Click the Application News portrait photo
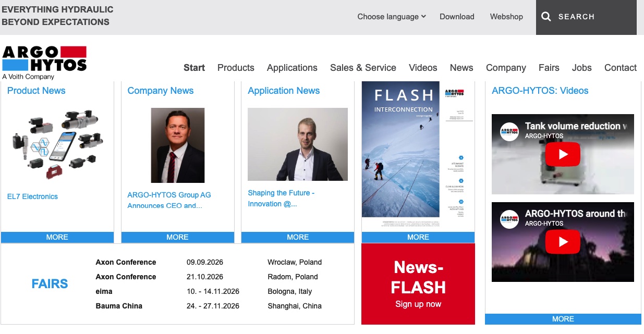 tap(298, 144)
